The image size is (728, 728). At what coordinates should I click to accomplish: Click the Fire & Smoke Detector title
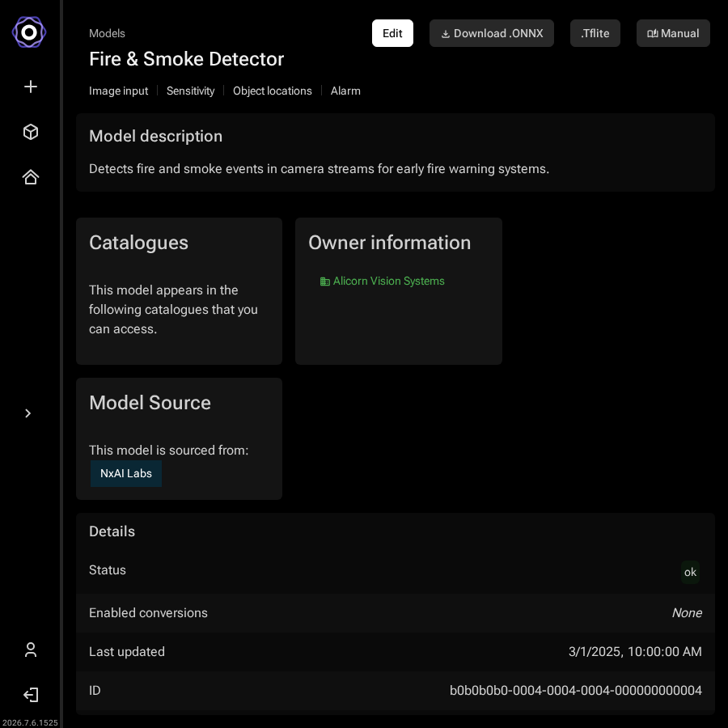point(186,59)
